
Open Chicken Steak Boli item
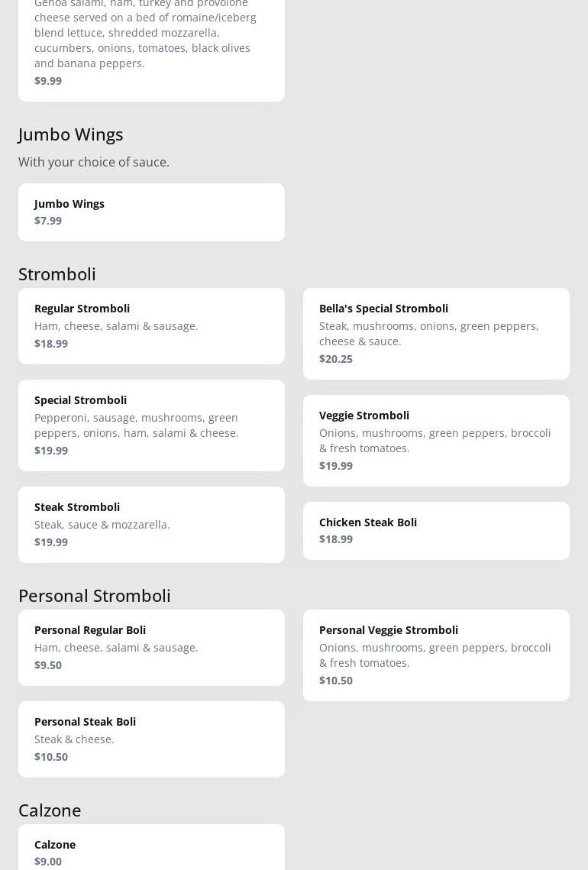pyautogui.click(x=436, y=530)
